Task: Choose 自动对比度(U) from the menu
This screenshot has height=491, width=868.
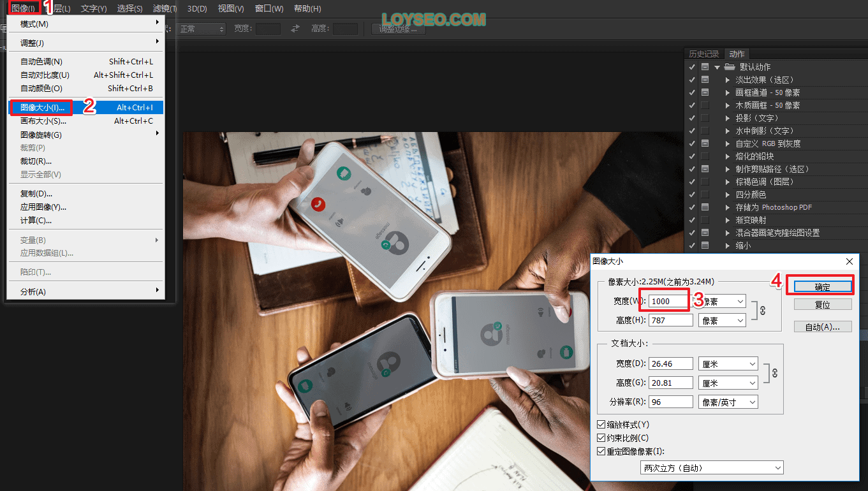Action: coord(85,75)
